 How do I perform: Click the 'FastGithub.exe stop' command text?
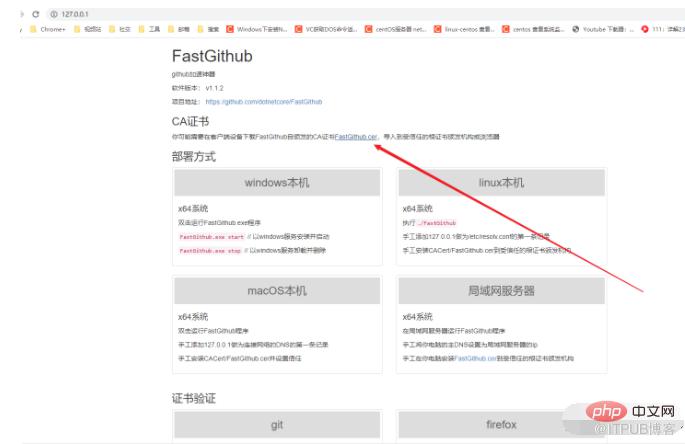[x=210, y=251]
